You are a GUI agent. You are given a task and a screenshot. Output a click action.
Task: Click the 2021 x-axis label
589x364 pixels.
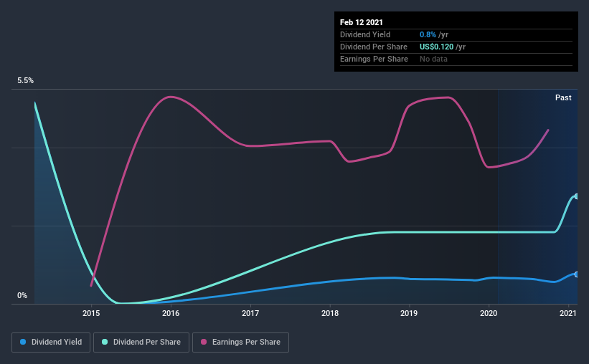pyautogui.click(x=567, y=313)
